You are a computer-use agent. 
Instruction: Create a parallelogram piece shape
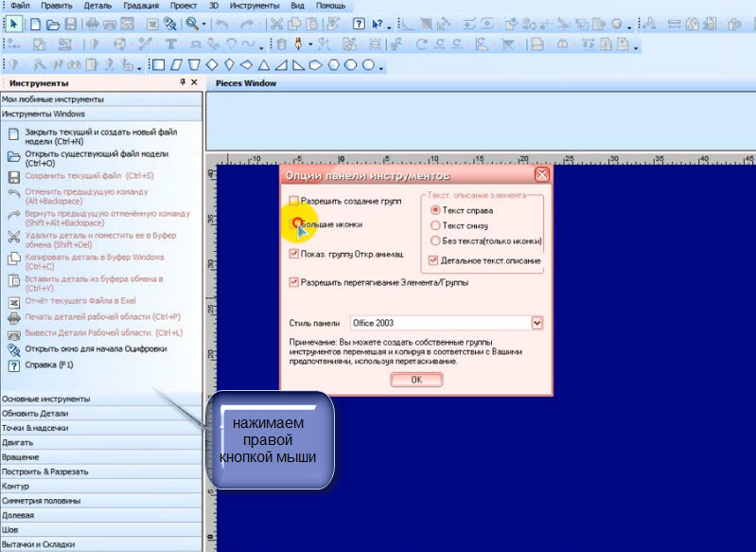177,64
